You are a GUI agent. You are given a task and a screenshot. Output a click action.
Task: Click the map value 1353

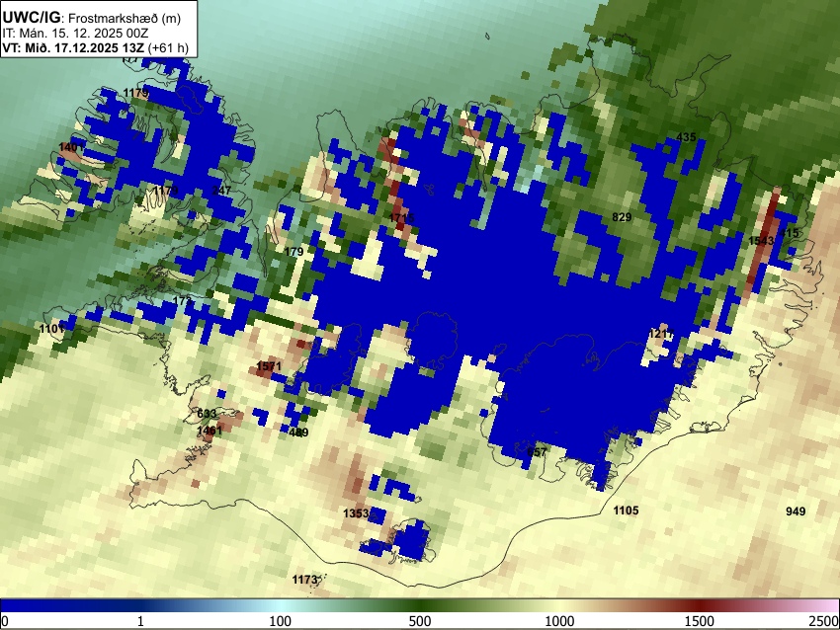[x=356, y=513]
